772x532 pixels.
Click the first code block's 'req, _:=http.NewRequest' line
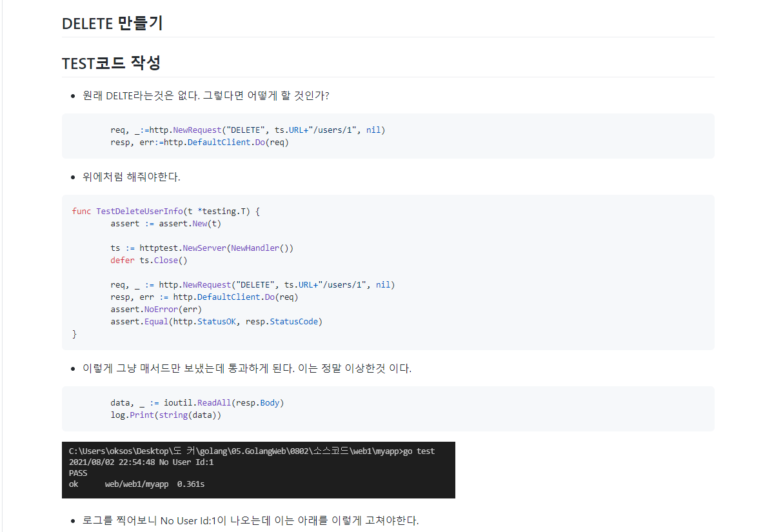(x=248, y=130)
